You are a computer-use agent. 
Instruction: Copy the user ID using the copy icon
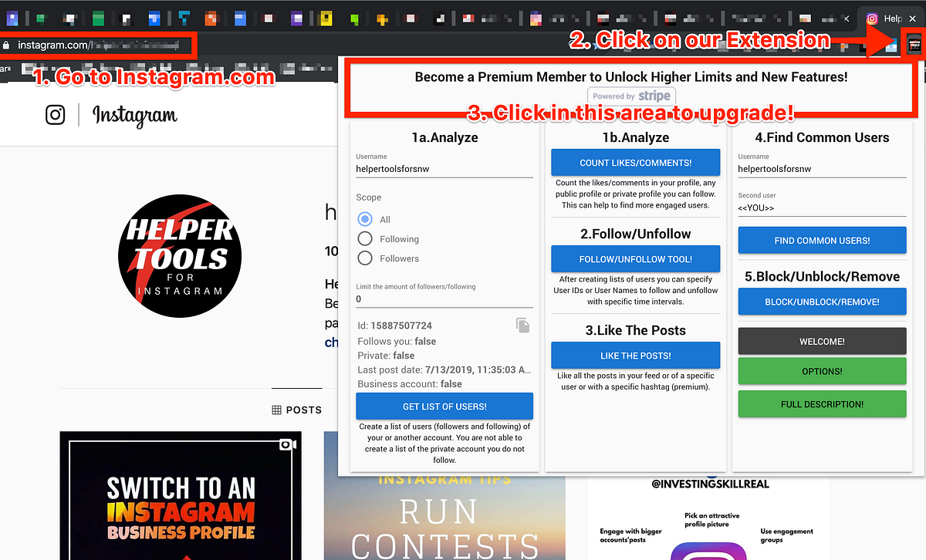[x=522, y=325]
